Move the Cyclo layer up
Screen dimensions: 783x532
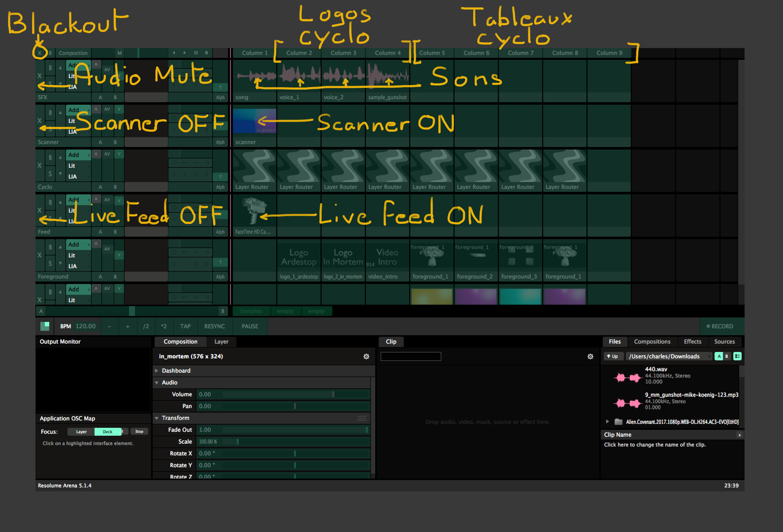coord(60,157)
